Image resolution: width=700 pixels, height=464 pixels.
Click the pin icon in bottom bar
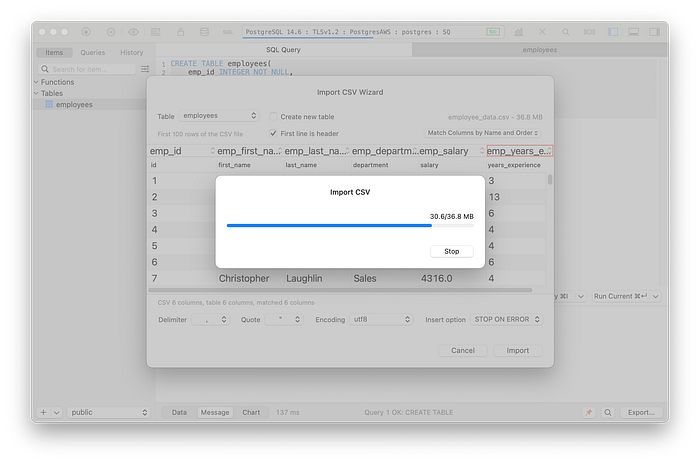[588, 412]
